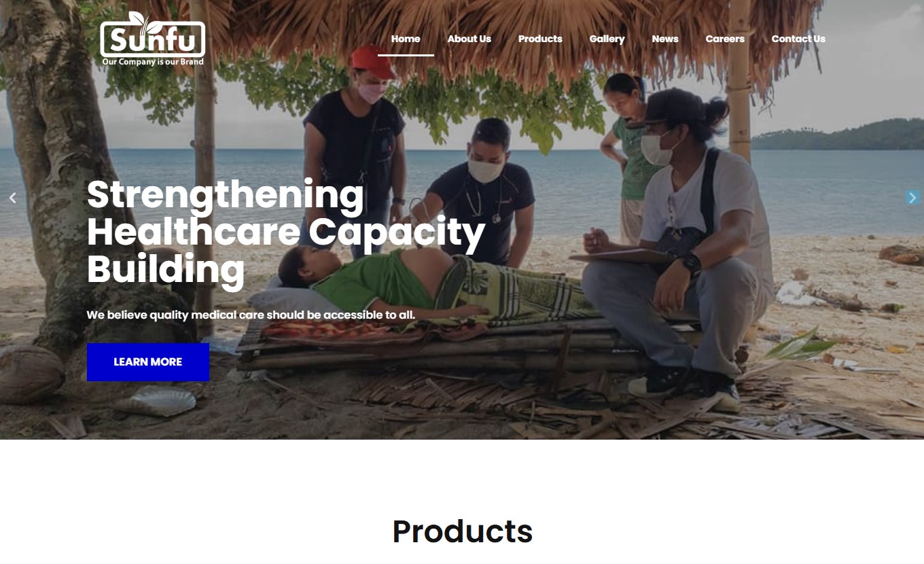Visit the Careers page
Viewport: 924px width, 564px height.
pyautogui.click(x=725, y=39)
